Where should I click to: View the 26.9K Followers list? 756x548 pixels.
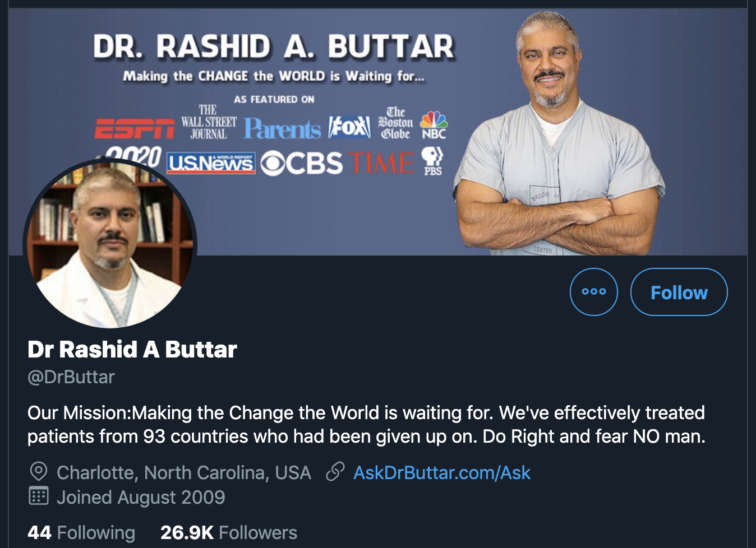229,532
